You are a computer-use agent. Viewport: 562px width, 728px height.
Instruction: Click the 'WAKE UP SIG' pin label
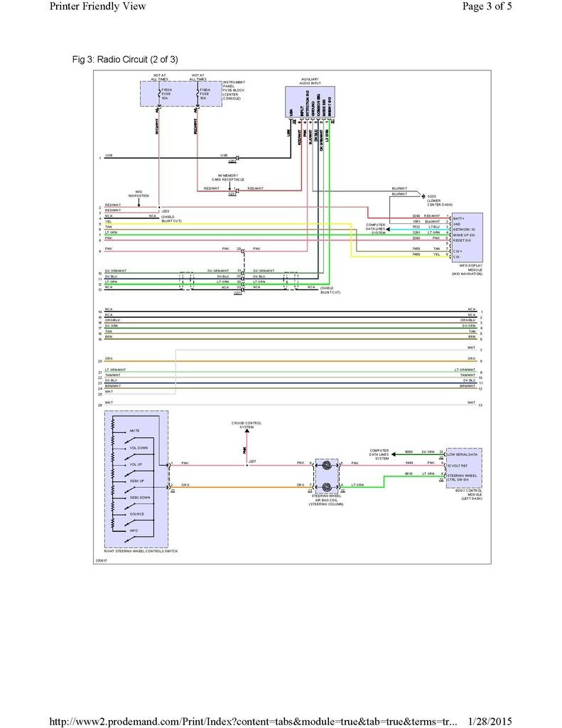pos(464,235)
